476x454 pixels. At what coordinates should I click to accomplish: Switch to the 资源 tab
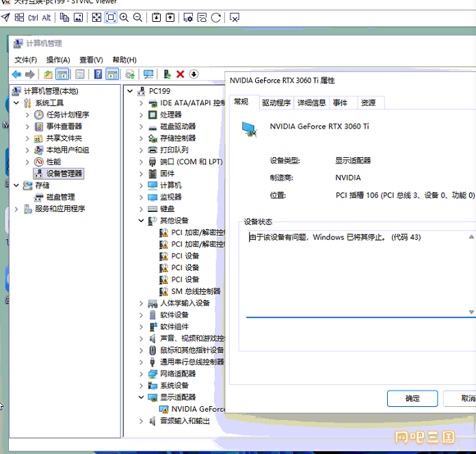click(368, 103)
